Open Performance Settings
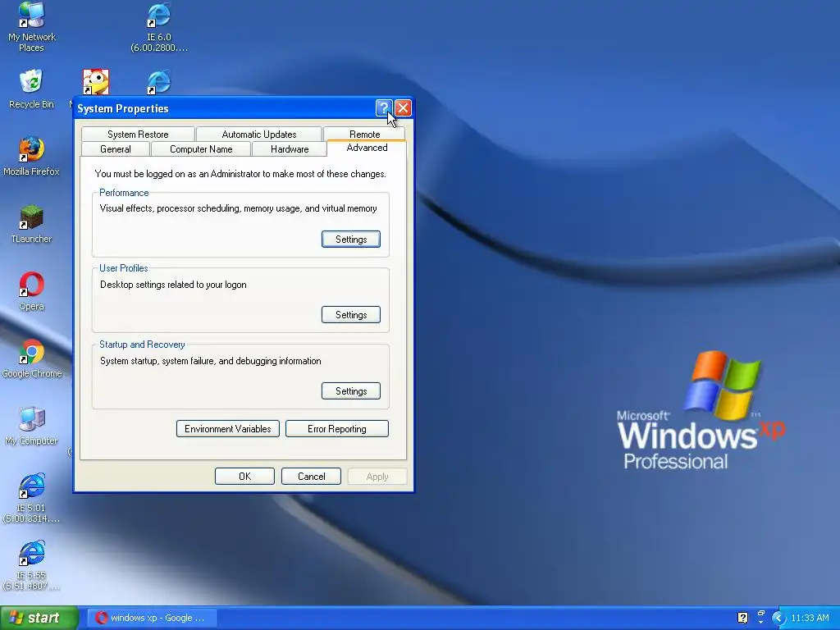Image resolution: width=840 pixels, height=630 pixels. click(x=351, y=240)
